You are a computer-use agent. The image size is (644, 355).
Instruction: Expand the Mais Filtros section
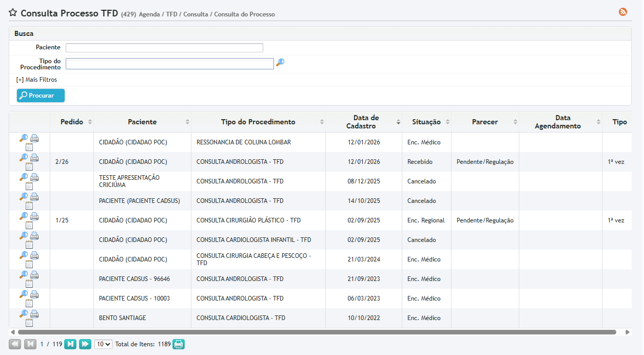(x=36, y=80)
